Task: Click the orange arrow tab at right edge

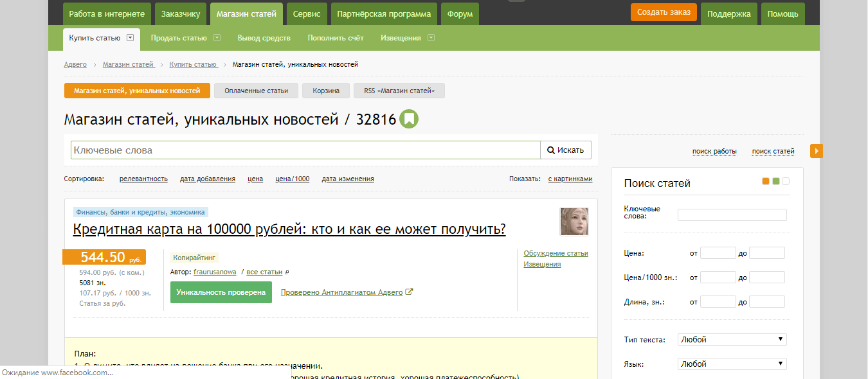Action: point(816,151)
